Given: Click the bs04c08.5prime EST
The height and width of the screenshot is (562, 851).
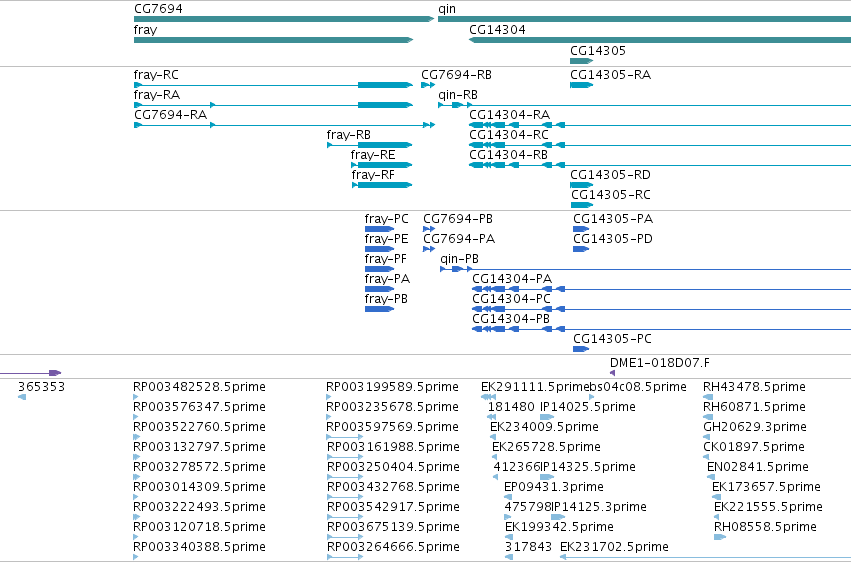Looking at the screenshot, I should (x=638, y=387).
